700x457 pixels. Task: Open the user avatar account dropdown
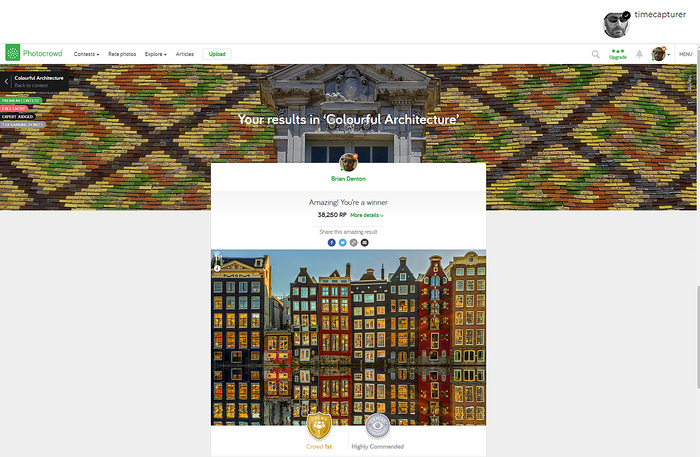[x=661, y=54]
